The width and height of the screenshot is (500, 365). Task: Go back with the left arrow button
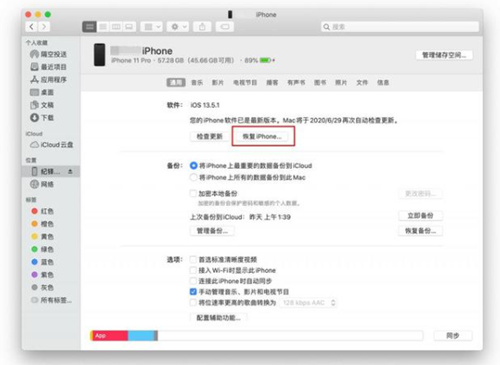[32, 27]
